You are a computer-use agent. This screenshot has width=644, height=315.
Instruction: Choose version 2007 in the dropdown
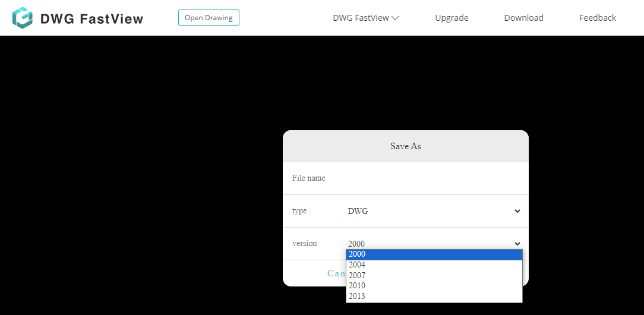tap(434, 275)
